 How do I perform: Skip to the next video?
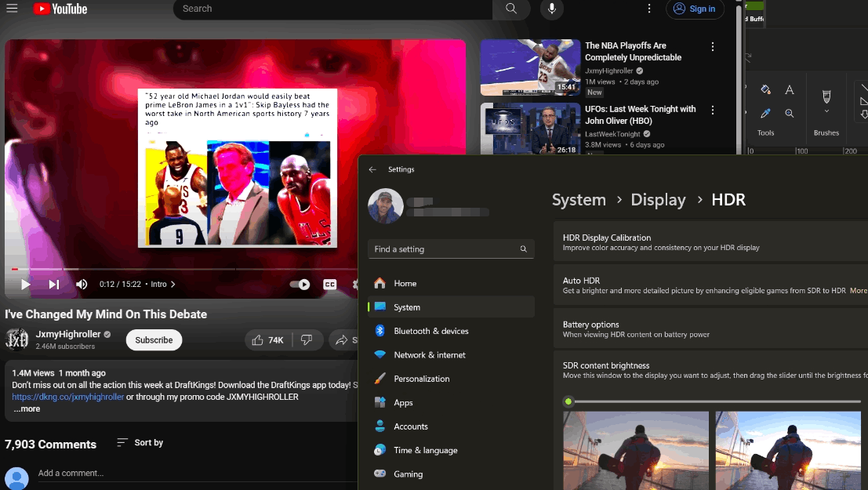click(x=54, y=285)
